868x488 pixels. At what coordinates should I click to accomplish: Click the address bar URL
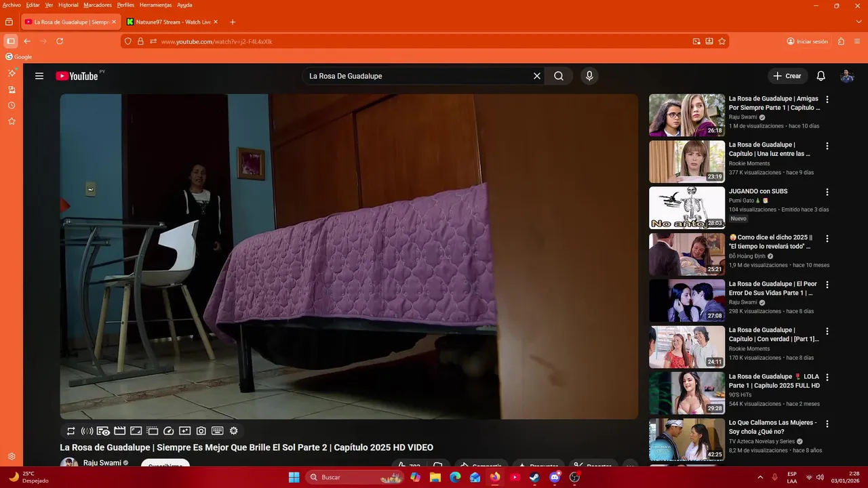(x=217, y=41)
